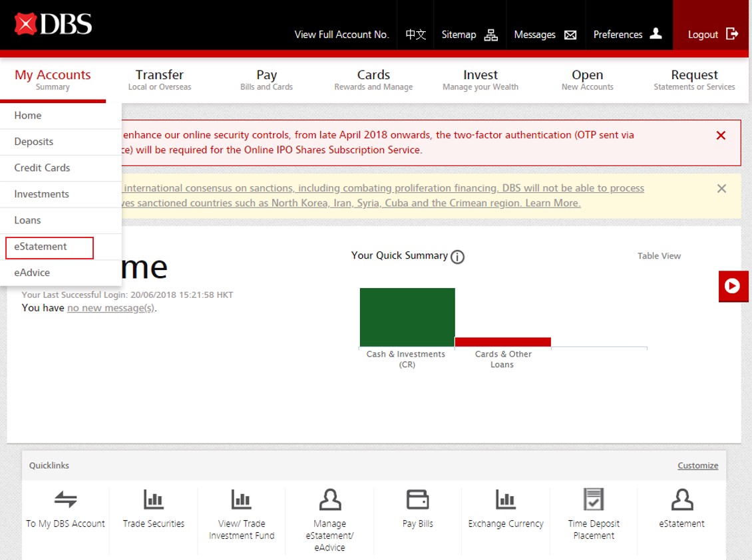This screenshot has height=560, width=752.
Task: Click the DBS logo
Action: point(53,25)
